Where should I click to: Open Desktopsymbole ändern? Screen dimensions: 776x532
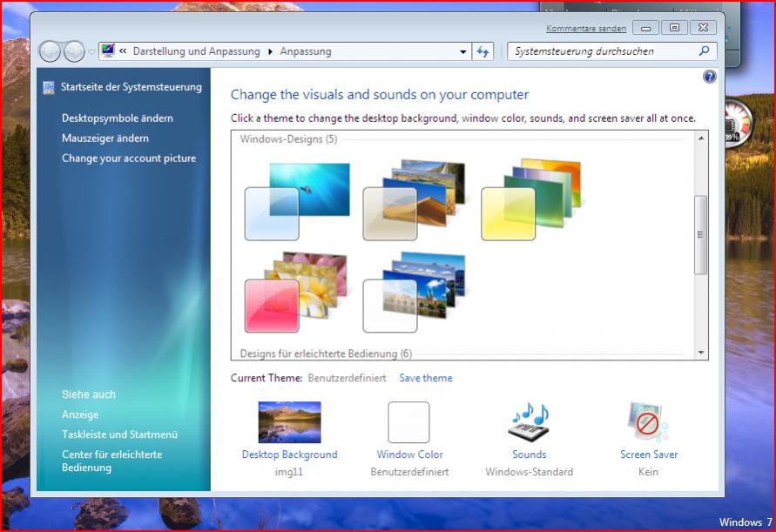coord(118,118)
